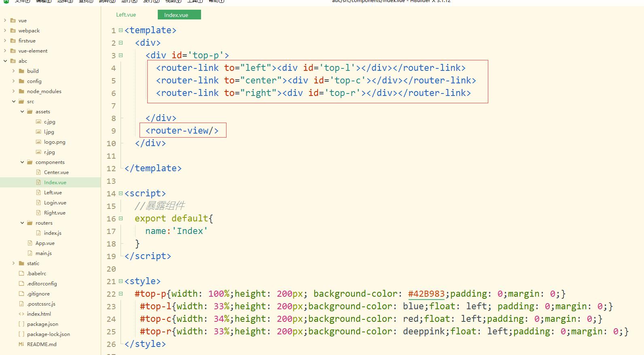This screenshot has height=355, width=644.
Task: Click the static folder icon
Action: (x=21, y=263)
